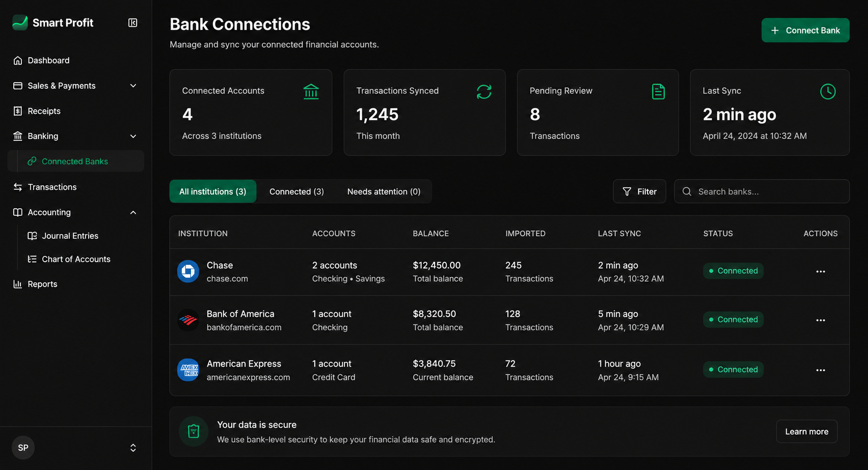Collapse the Accounting section chevron
868x470 pixels.
coord(133,212)
